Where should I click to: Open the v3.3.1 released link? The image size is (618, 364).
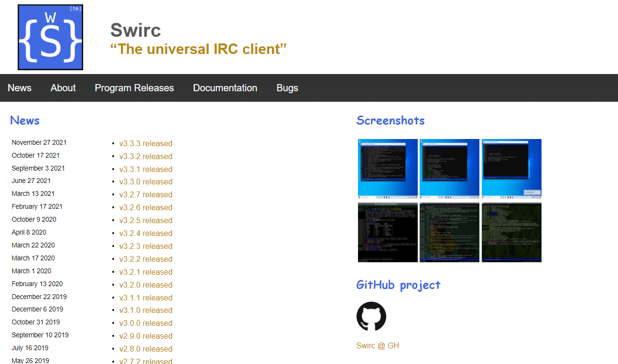146,169
